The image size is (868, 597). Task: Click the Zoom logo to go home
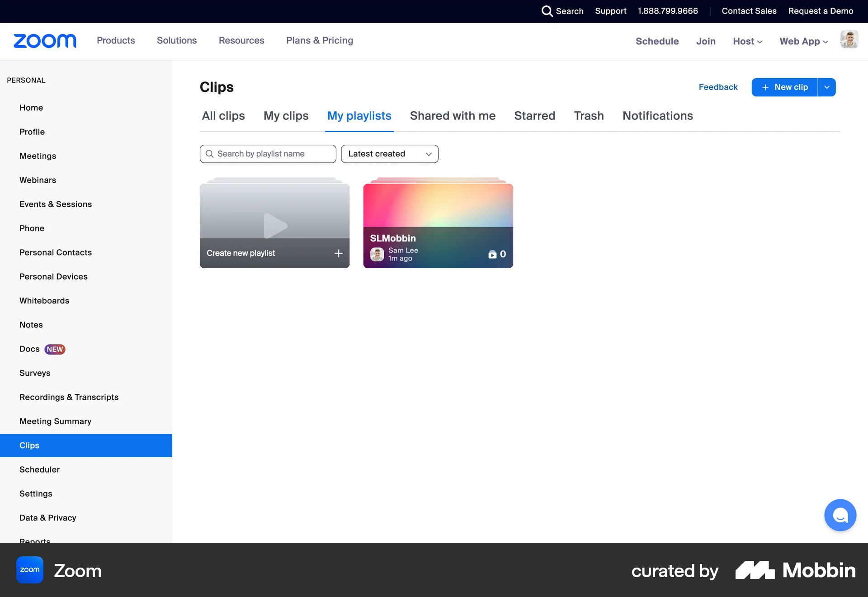coord(44,41)
